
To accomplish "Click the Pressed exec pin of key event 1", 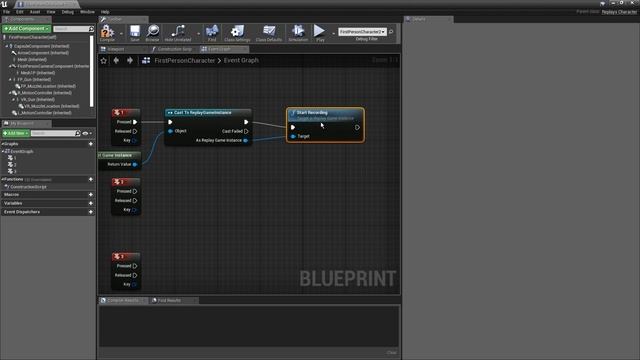I will point(135,122).
